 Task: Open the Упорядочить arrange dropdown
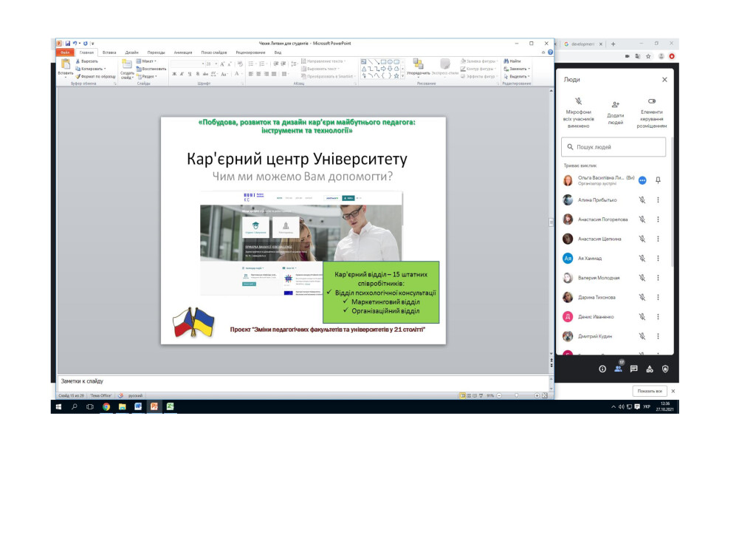(x=418, y=67)
